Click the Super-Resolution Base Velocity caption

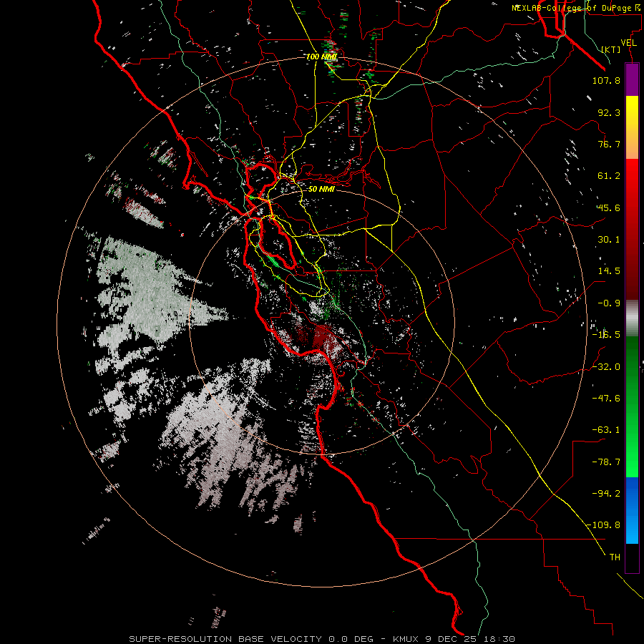(x=321, y=639)
